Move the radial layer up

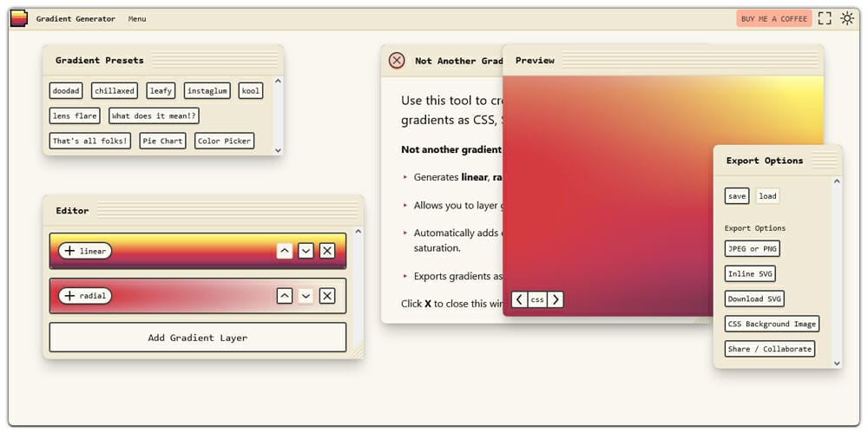(x=285, y=296)
